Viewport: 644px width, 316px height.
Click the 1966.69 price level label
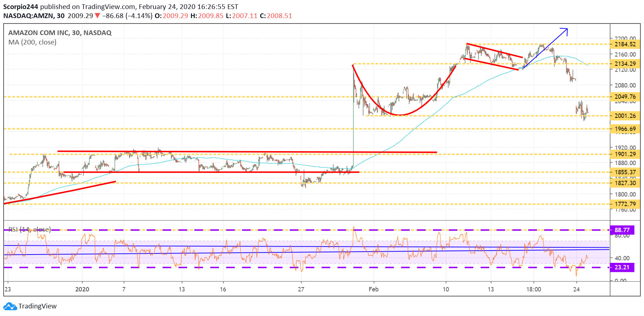(x=625, y=129)
